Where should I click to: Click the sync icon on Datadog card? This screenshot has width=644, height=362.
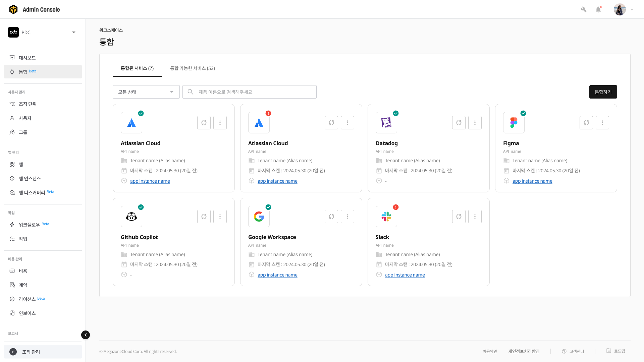(x=459, y=123)
